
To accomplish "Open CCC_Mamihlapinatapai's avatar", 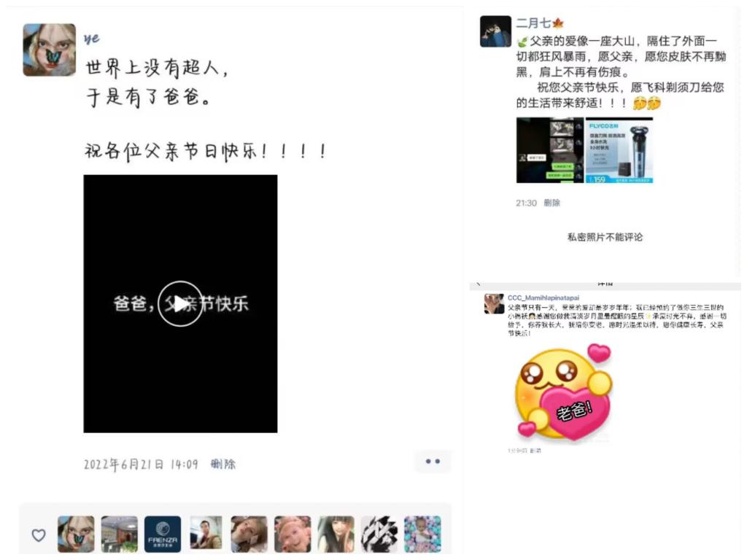I will pyautogui.click(x=494, y=304).
